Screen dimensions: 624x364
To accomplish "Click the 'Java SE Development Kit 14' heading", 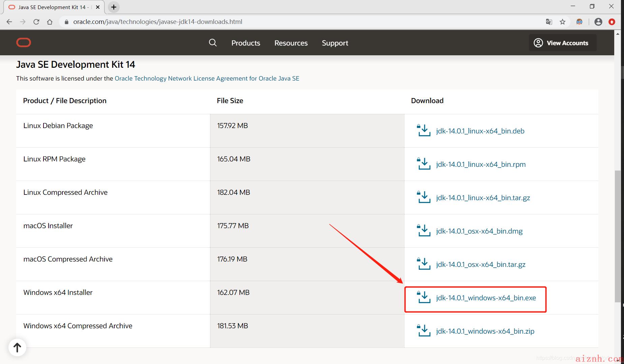I will (x=76, y=64).
